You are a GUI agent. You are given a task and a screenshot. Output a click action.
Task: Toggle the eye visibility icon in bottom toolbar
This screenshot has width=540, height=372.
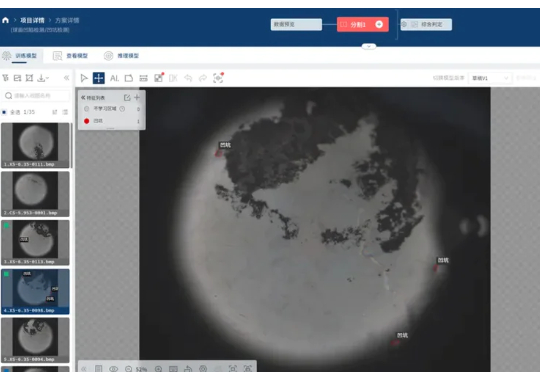point(113,369)
